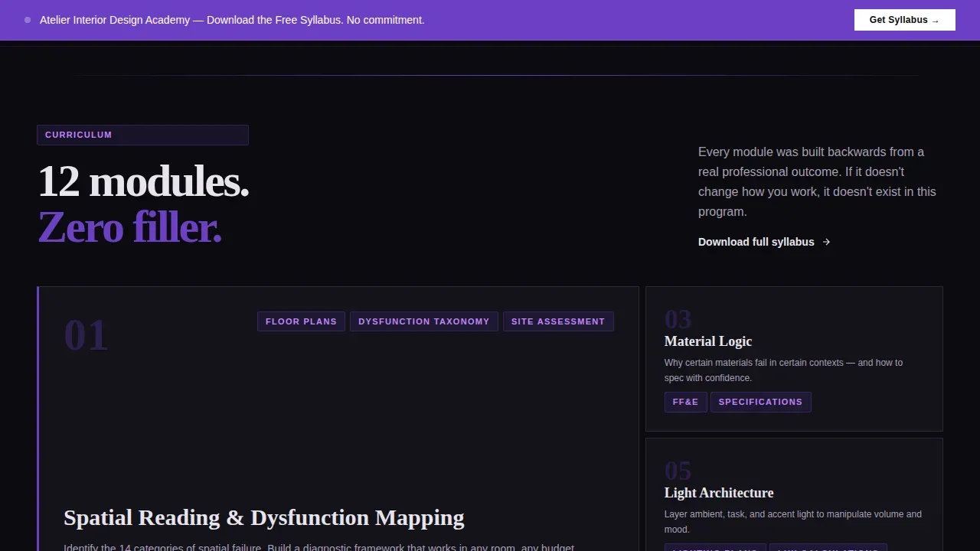Viewport: 980px width, 551px height.
Task: Select the SPECIFICATIONS tag
Action: [760, 402]
